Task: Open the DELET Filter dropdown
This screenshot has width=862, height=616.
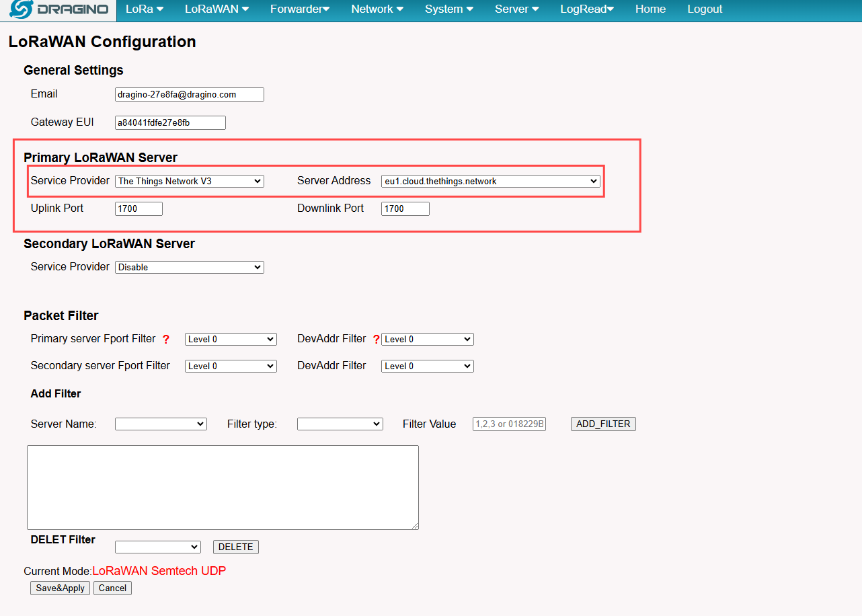Action: click(158, 547)
